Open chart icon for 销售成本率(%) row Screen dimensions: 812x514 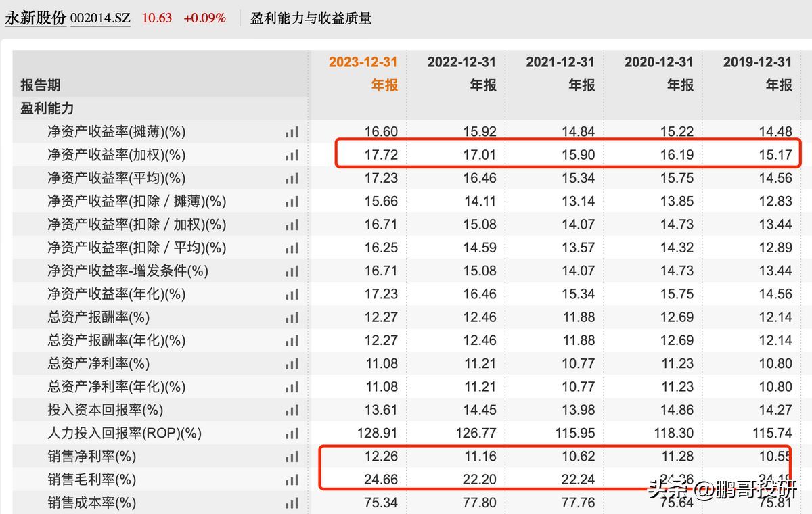pos(292,503)
